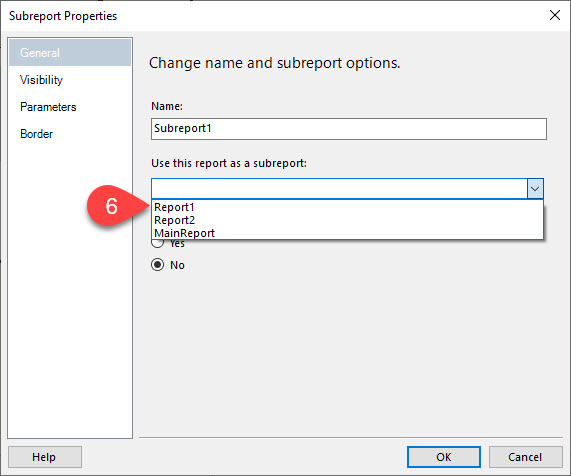
Task: Switch to the General page
Action: click(x=70, y=53)
